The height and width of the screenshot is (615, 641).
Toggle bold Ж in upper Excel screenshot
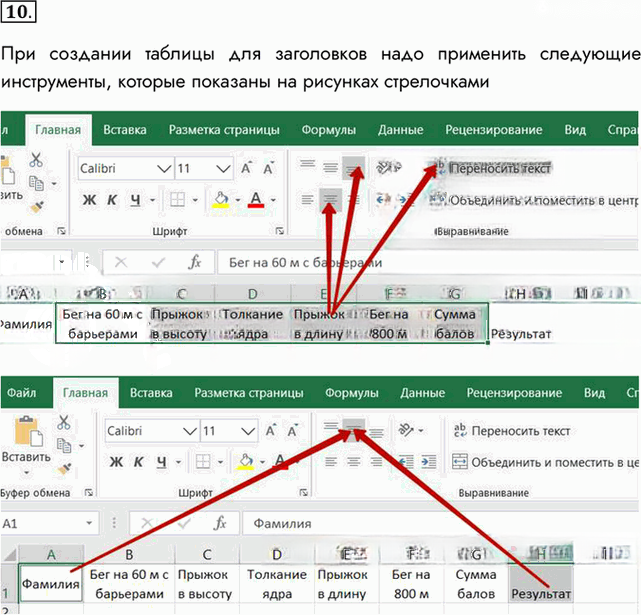point(90,200)
